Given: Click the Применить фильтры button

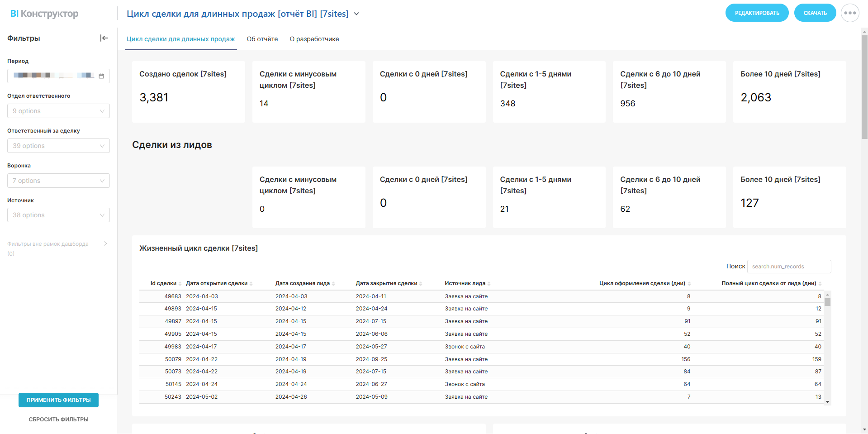Looking at the screenshot, I should [x=58, y=400].
